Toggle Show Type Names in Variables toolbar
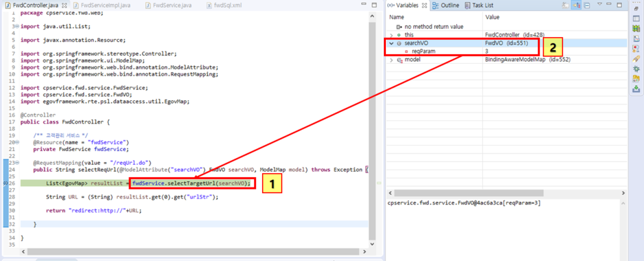 [566, 5]
